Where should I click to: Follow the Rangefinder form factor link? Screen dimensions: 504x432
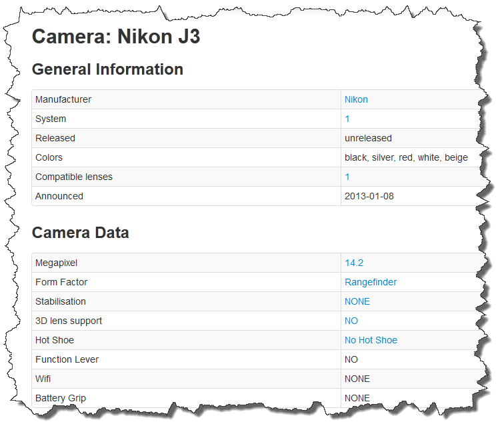[x=371, y=282]
